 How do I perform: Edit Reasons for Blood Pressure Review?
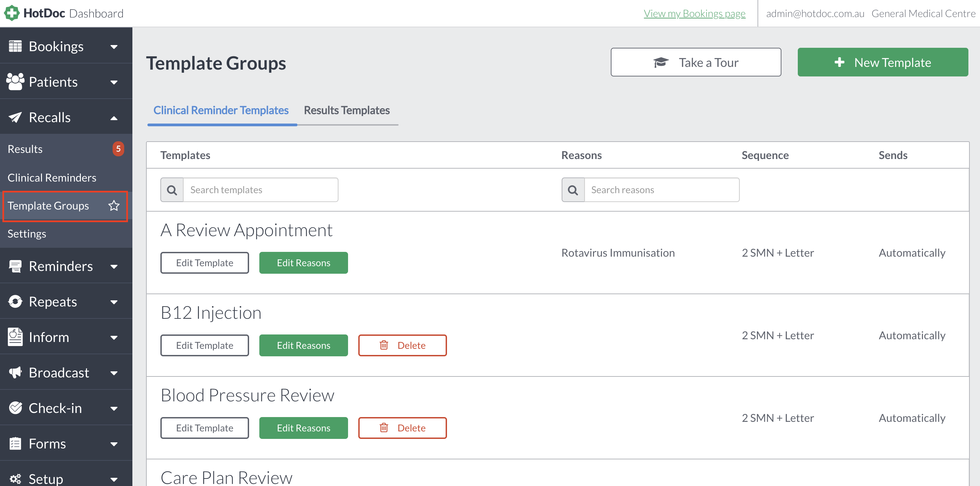pyautogui.click(x=304, y=428)
